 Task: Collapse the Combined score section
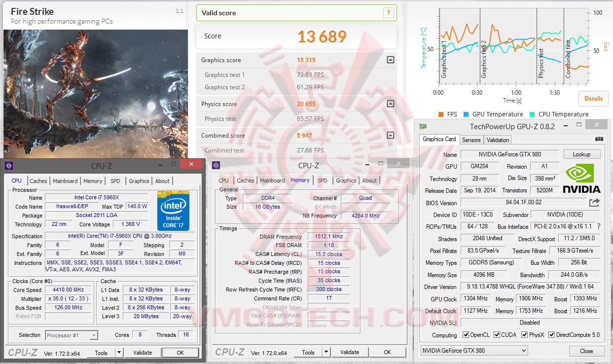tap(391, 135)
